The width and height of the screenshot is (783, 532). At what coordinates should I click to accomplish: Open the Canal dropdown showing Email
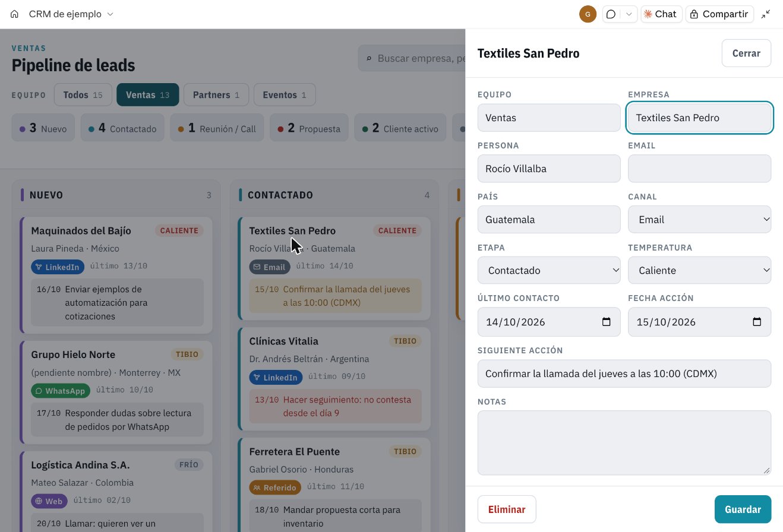click(x=699, y=220)
